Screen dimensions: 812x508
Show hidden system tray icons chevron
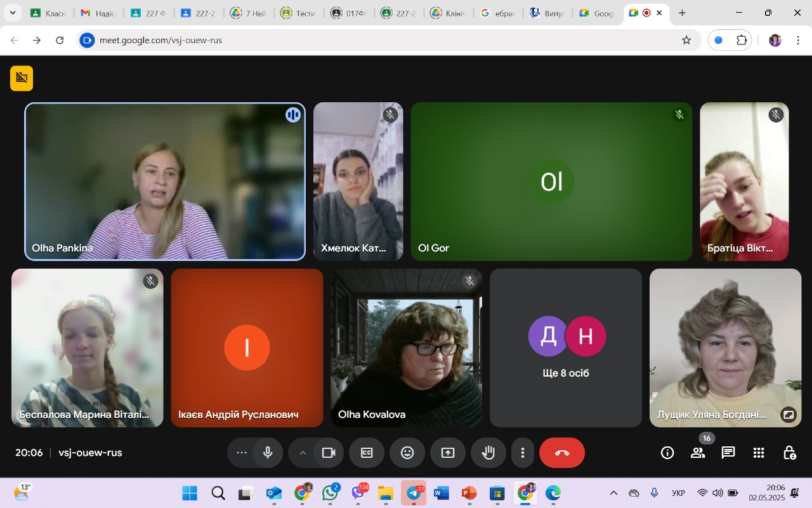point(613,493)
